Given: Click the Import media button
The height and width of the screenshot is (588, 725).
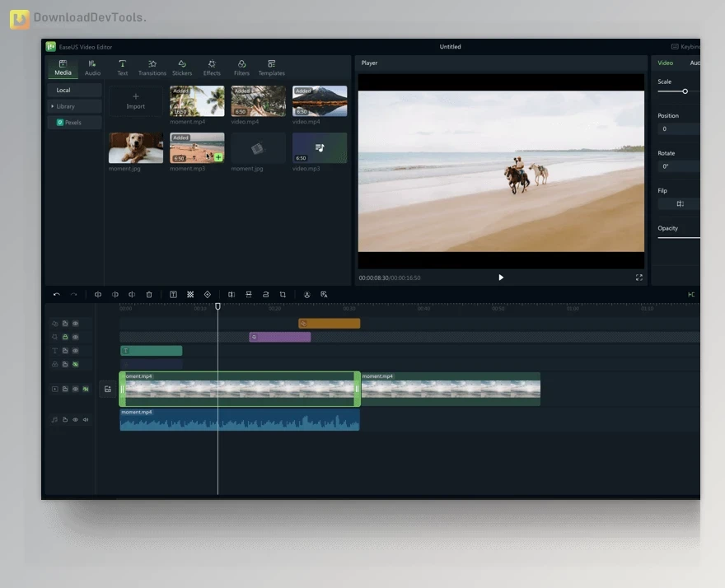Looking at the screenshot, I should [x=136, y=101].
